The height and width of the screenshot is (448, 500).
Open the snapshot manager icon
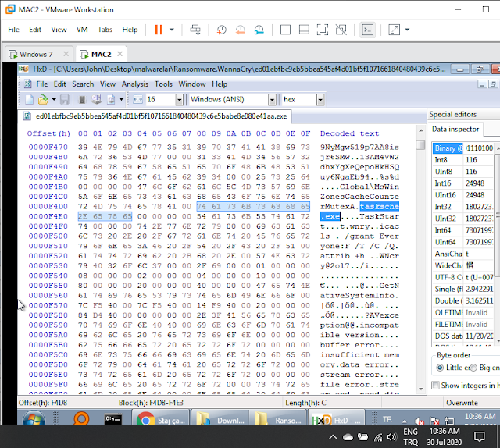[x=259, y=30]
